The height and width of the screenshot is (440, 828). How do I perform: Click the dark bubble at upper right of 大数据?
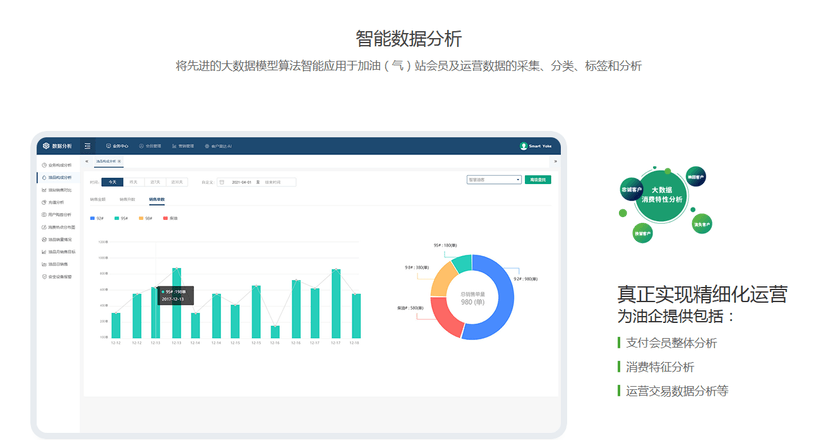[696, 176]
